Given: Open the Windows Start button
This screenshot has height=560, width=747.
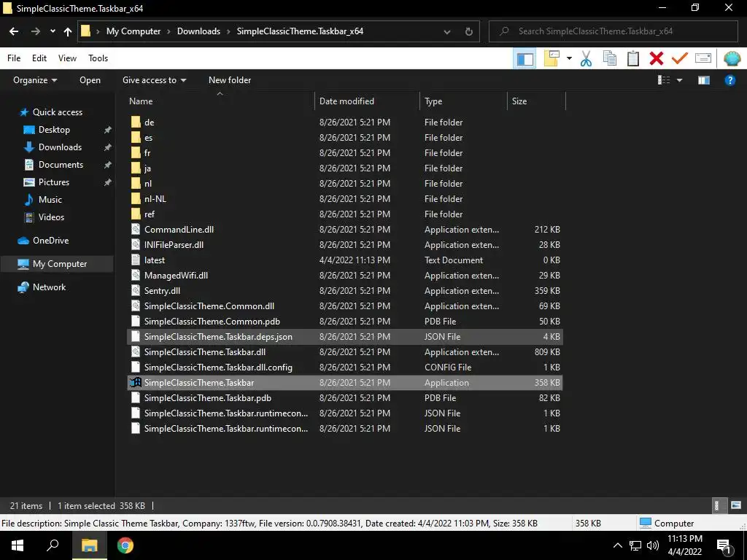Looking at the screenshot, I should click(x=18, y=545).
